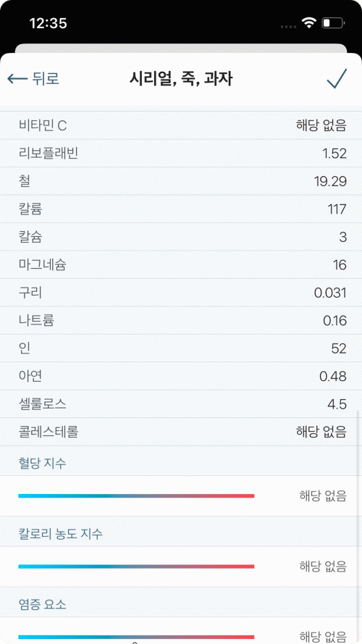Screen dimensions: 362x644
Task: Tap the 나트륨 value 0.16
Action: pos(334,321)
